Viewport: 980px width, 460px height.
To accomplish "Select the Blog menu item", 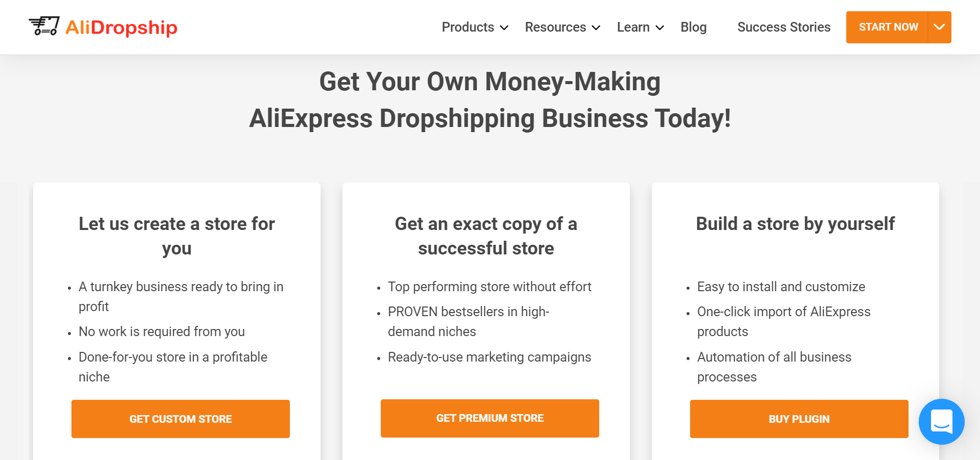I will 693,27.
